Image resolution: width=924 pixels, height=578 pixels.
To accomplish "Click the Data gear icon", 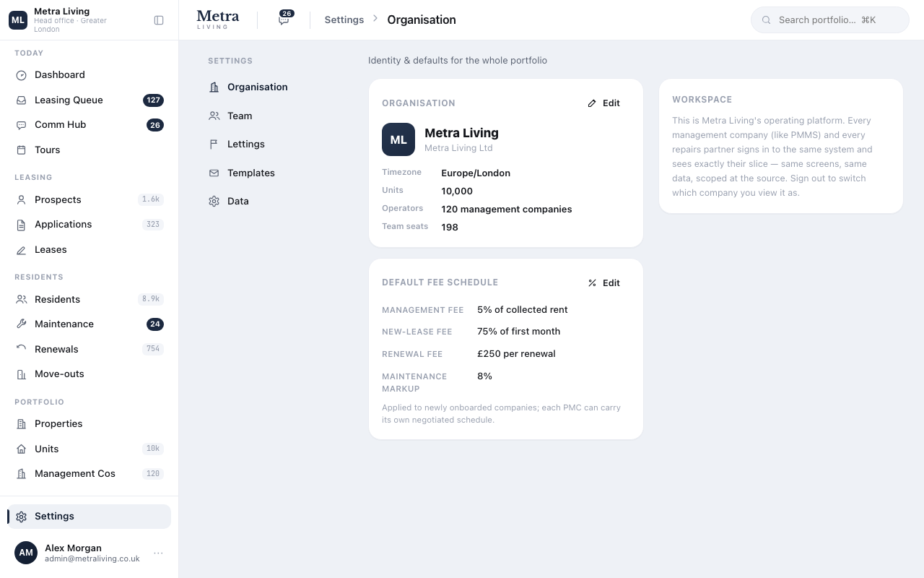I will point(214,202).
